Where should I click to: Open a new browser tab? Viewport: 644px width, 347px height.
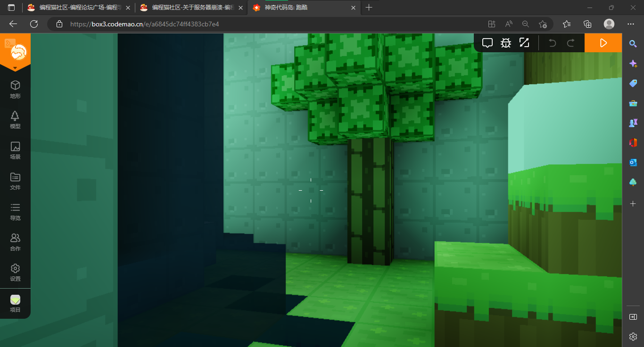pyautogui.click(x=369, y=8)
